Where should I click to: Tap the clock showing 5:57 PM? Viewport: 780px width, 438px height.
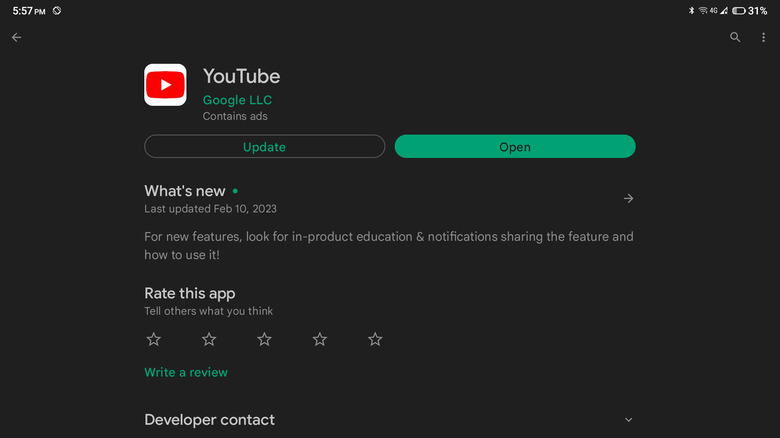tap(29, 10)
